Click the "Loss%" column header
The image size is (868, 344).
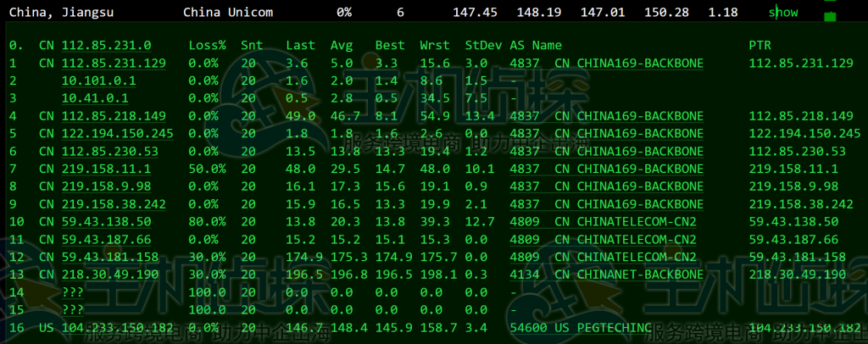[x=207, y=46]
